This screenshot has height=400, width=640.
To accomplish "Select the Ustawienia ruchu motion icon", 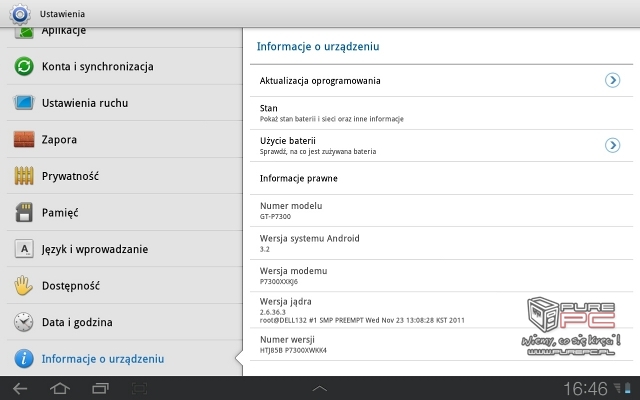I will point(24,102).
